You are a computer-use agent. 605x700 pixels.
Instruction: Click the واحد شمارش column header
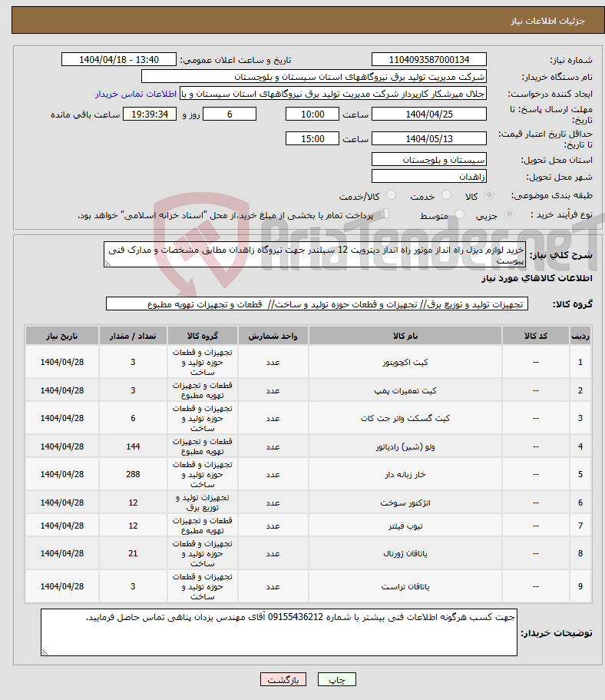point(273,336)
